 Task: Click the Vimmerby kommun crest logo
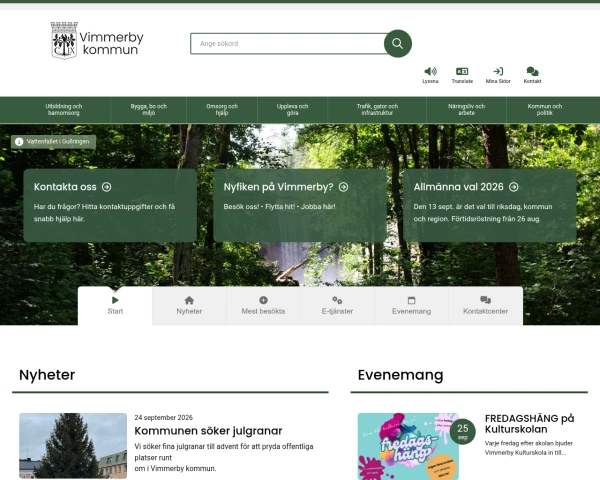pyautogui.click(x=64, y=41)
